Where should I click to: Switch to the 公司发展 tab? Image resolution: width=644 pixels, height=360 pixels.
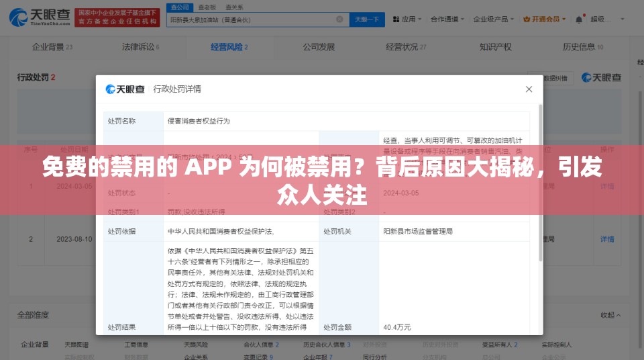tap(319, 47)
